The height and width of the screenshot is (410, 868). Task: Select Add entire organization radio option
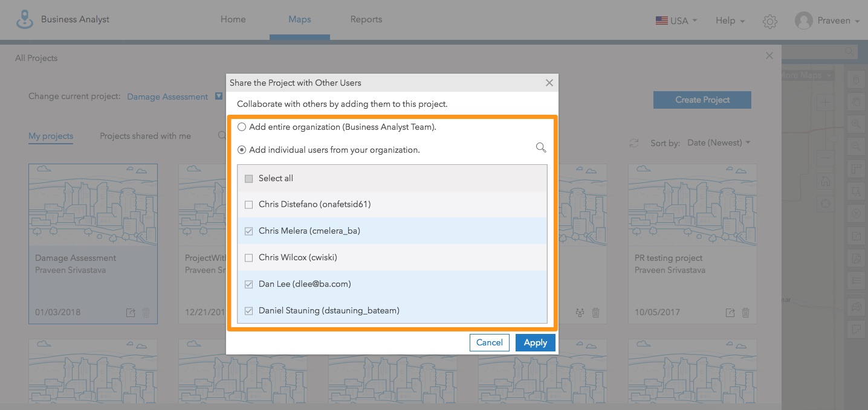point(242,127)
